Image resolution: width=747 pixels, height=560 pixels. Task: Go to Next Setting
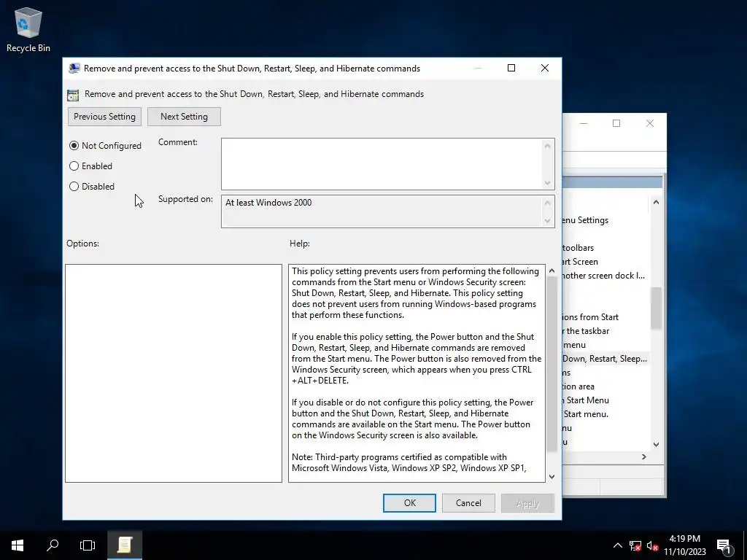pos(184,117)
